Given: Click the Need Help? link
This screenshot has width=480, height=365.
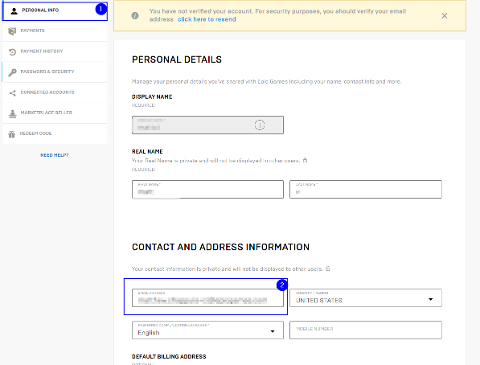Looking at the screenshot, I should click(54, 155).
